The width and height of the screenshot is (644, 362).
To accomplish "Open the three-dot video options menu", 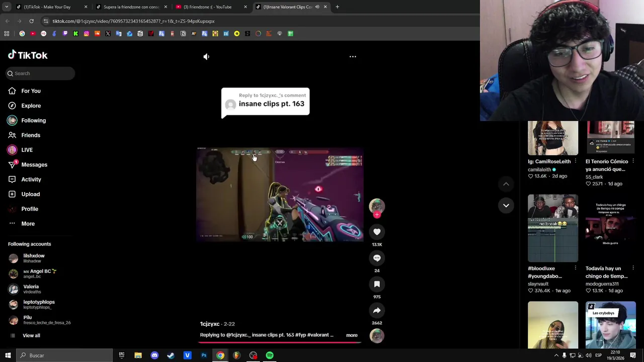I will click(x=353, y=57).
